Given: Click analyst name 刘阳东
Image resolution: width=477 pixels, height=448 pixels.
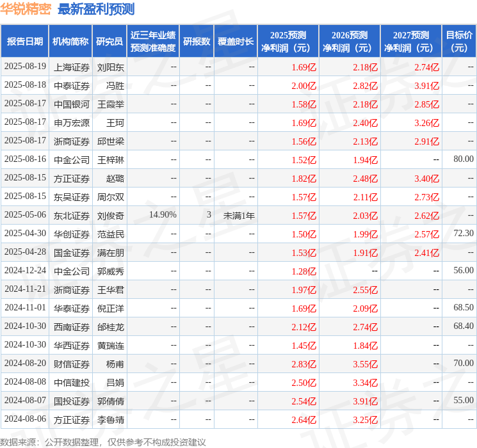Looking at the screenshot, I should [110, 67].
